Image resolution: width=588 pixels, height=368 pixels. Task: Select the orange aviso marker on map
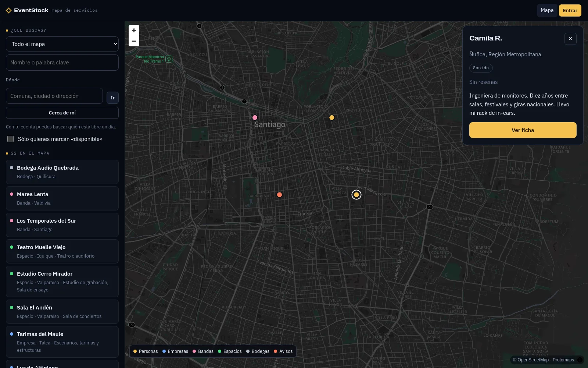pyautogui.click(x=279, y=195)
